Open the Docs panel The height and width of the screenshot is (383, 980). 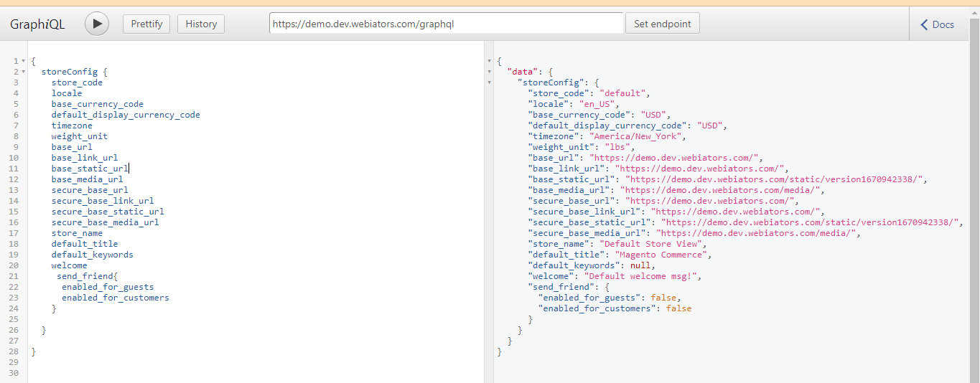click(938, 24)
